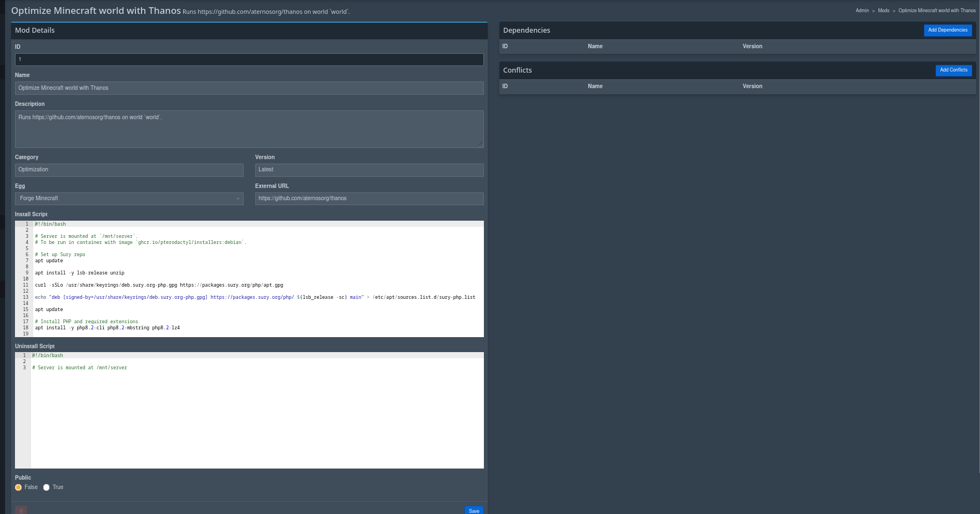Click the '# Install PHP and required extensions' line
This screenshot has height=514, width=980.
click(87, 322)
